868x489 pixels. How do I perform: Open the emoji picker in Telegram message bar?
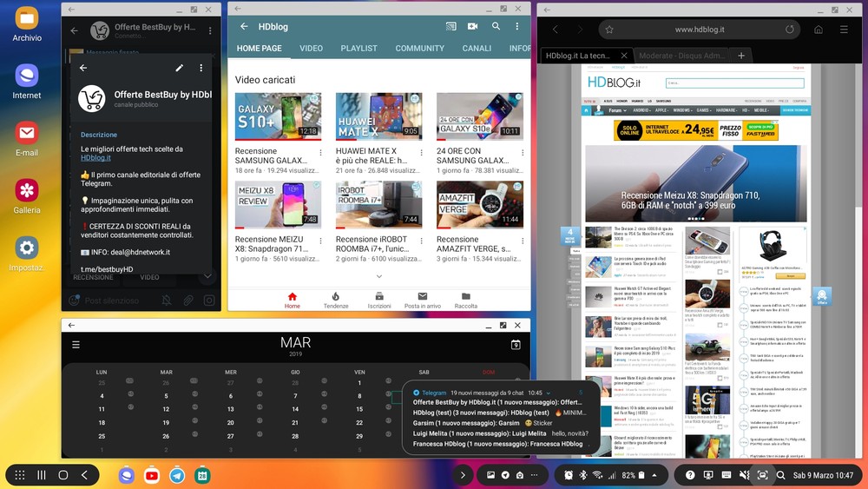74,301
